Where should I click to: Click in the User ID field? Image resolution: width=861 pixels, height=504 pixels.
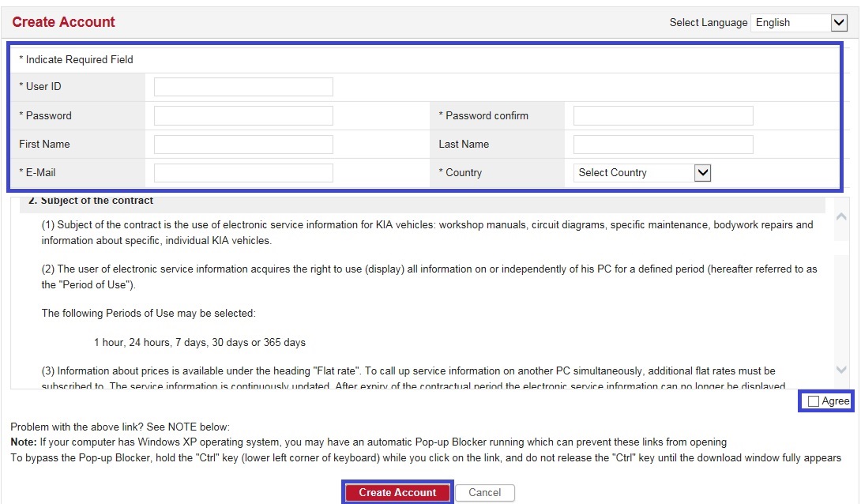[243, 87]
